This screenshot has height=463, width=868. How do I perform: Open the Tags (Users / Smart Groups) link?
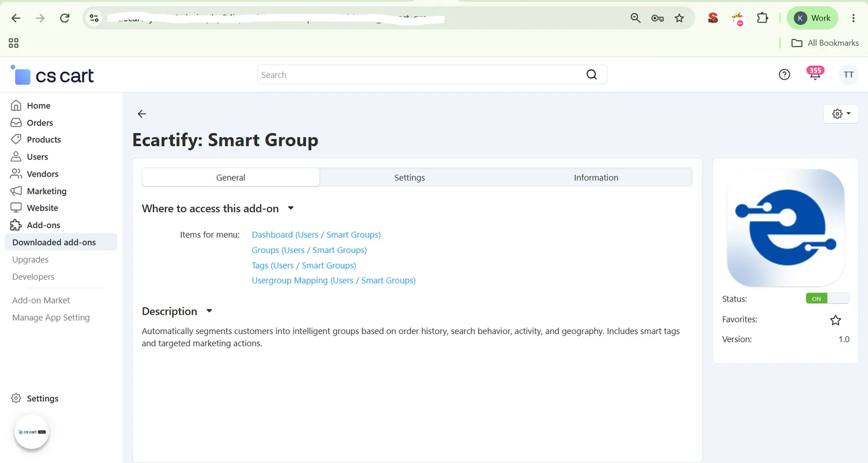coord(304,265)
